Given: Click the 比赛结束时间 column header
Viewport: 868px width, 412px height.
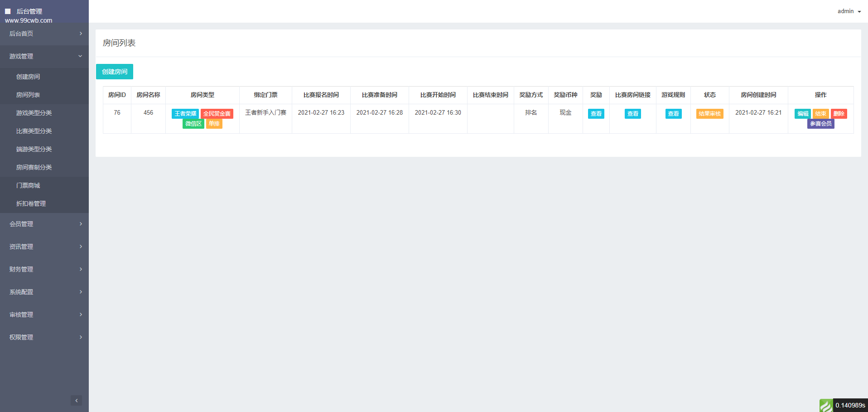Looking at the screenshot, I should [491, 95].
